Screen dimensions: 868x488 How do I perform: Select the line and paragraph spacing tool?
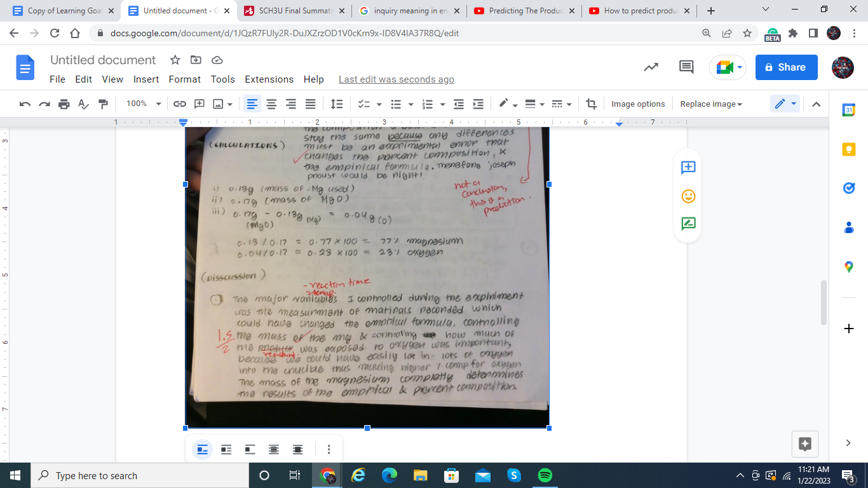(337, 104)
